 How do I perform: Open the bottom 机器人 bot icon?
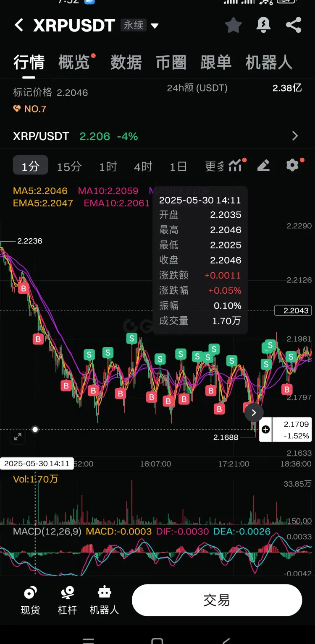104,600
